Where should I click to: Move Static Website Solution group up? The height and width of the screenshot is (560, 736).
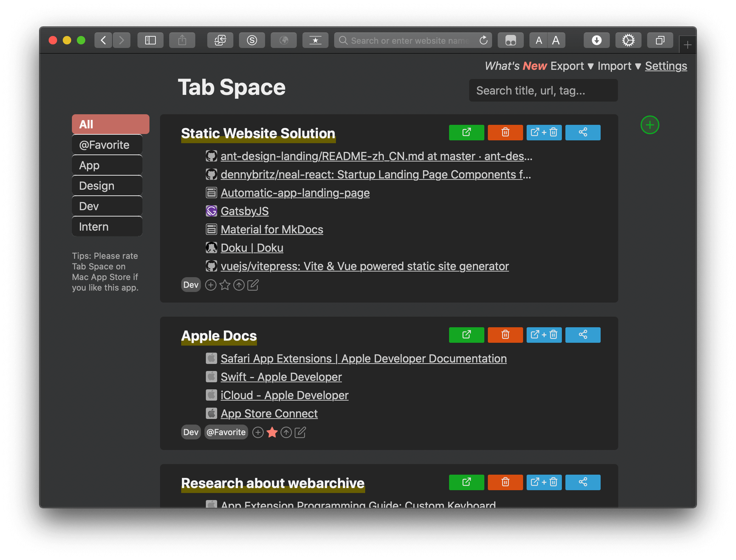[239, 285]
